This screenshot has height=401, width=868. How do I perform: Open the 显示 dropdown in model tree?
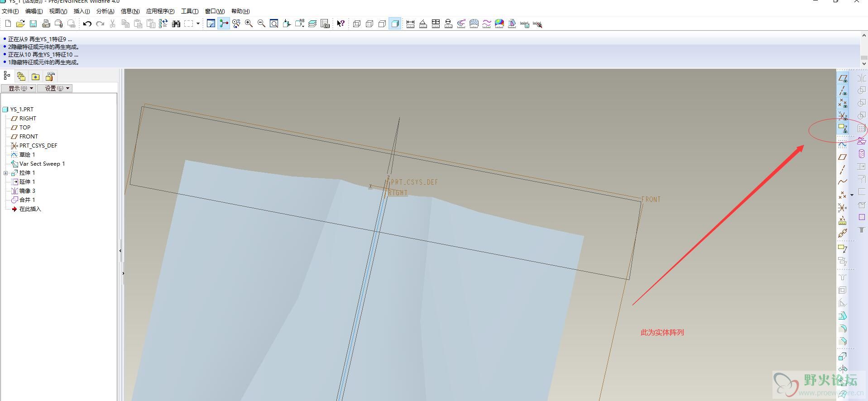click(19, 88)
